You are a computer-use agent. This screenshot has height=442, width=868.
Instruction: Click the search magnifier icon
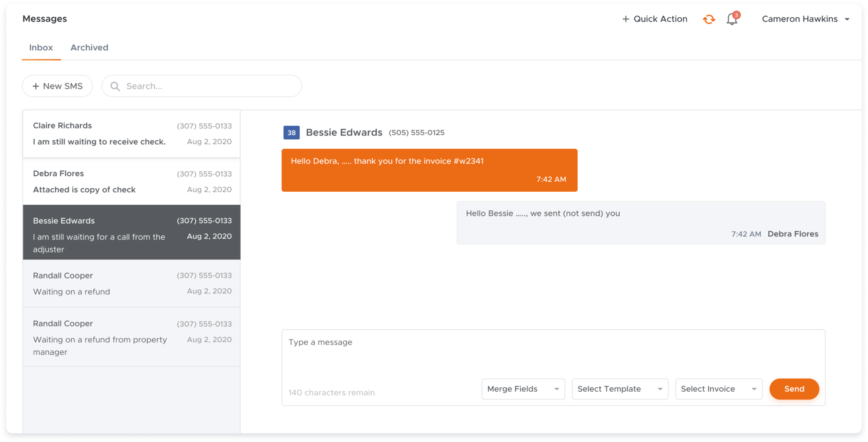click(x=115, y=86)
